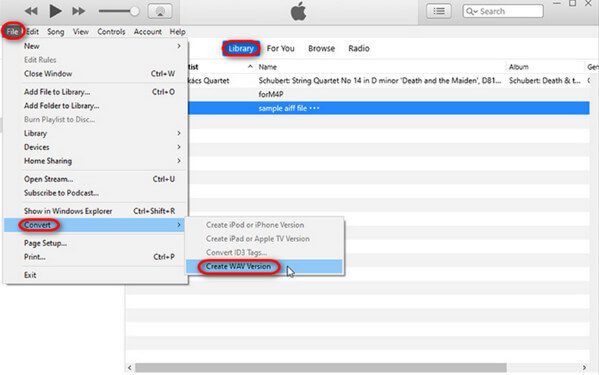This screenshot has width=599, height=375.
Task: Click the Schubert: Death album cell
Action: coord(545,81)
